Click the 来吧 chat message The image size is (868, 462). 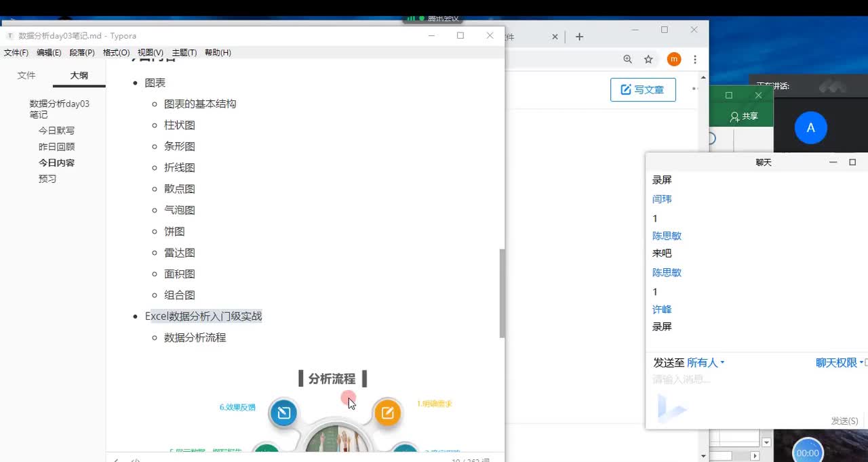pyautogui.click(x=662, y=253)
